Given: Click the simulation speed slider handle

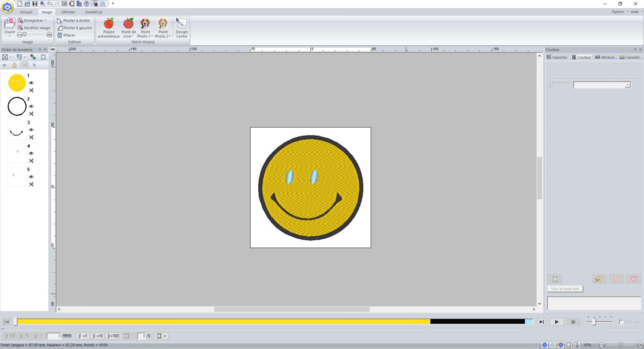Looking at the screenshot, I should tap(594, 322).
